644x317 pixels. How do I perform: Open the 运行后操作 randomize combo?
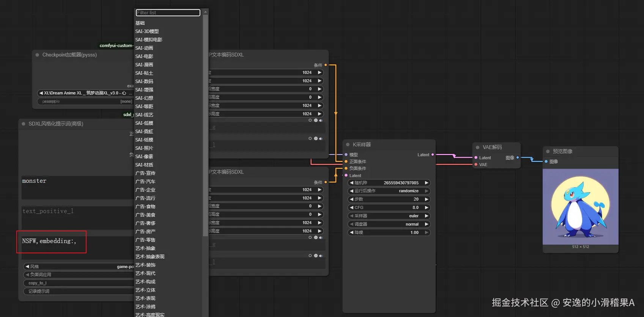pos(389,191)
